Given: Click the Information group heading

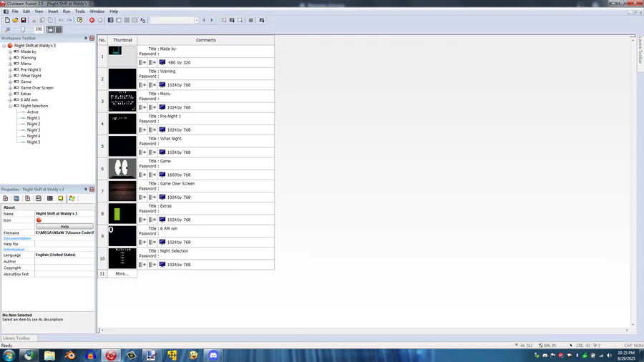Looking at the screenshot, I should (x=14, y=250).
